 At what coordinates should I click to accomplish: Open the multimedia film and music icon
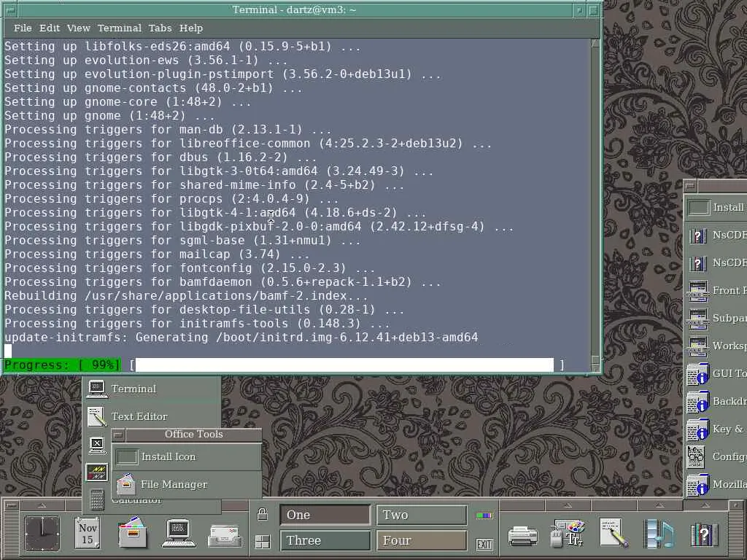pyautogui.click(x=659, y=533)
